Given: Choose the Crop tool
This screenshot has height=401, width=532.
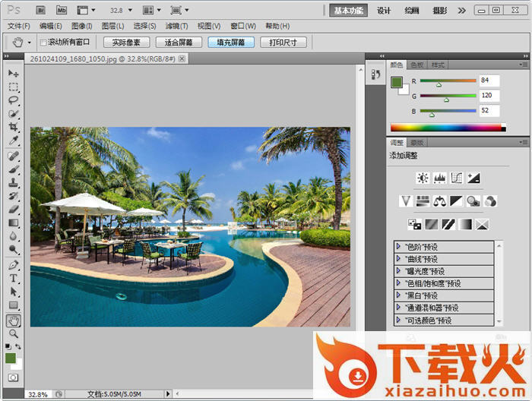Looking at the screenshot, I should click(x=14, y=128).
